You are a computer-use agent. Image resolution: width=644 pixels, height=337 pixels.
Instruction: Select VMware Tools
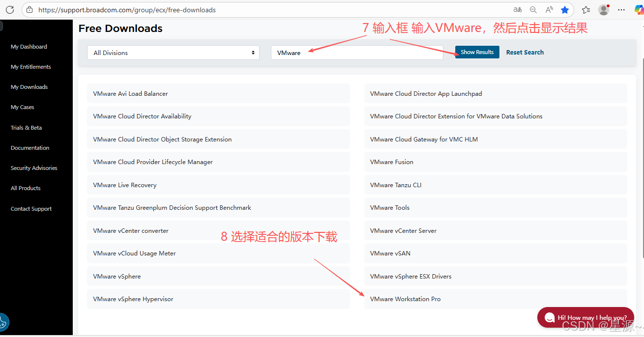coord(496,207)
